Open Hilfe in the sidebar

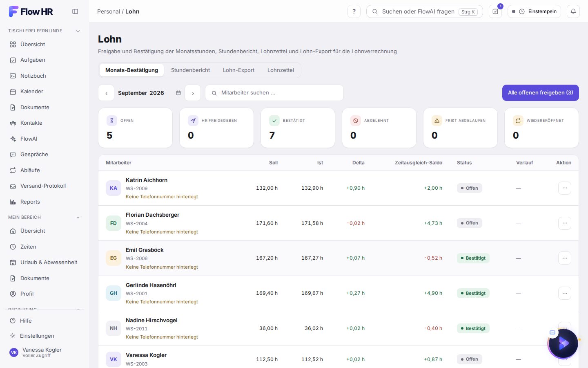click(x=44, y=321)
